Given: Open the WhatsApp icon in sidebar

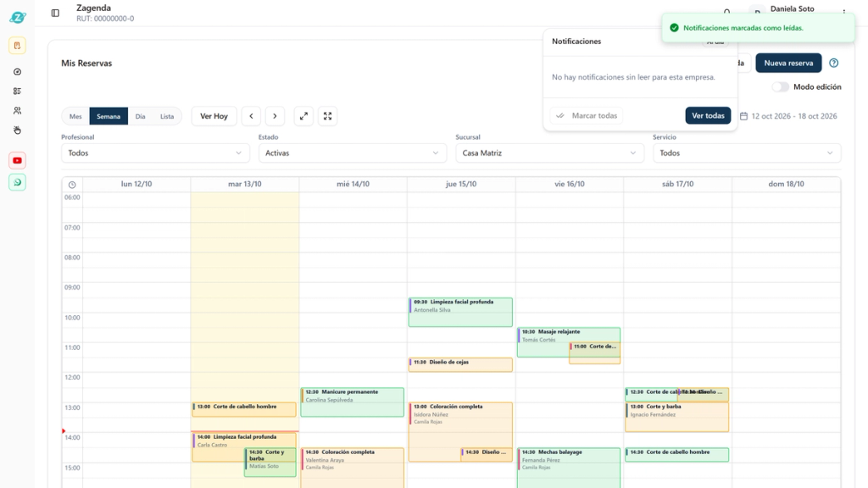Looking at the screenshot, I should point(17,182).
